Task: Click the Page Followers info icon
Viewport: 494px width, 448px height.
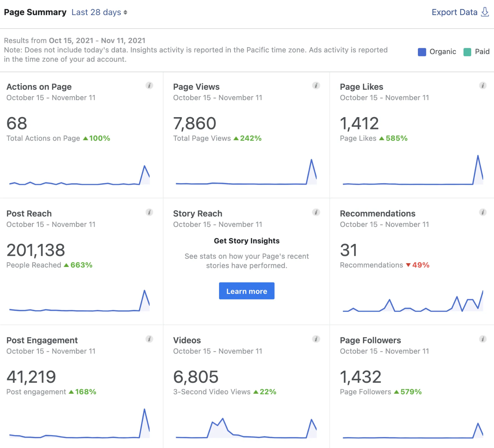Action: point(483,339)
